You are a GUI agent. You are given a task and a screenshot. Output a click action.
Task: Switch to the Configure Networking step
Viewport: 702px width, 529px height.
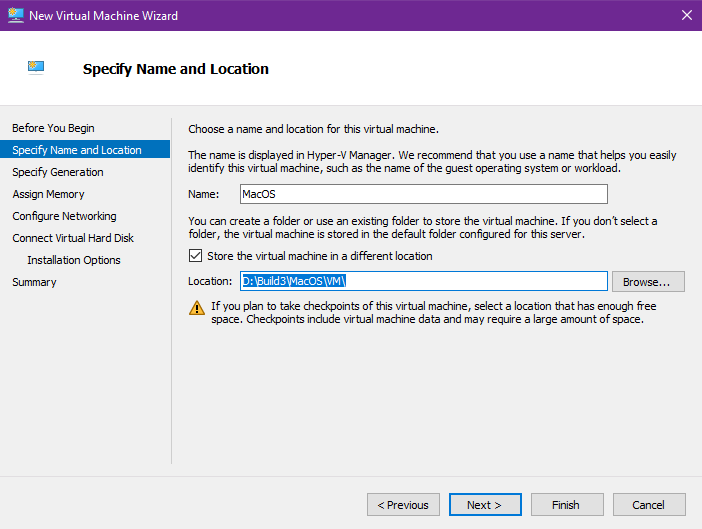[x=64, y=216]
